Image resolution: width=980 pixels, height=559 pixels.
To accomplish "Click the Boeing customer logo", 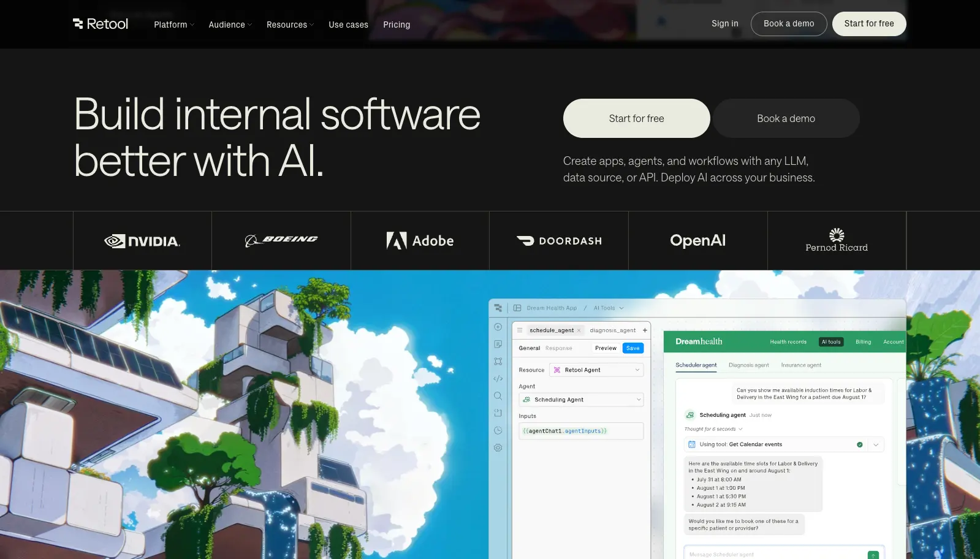I will coord(281,240).
